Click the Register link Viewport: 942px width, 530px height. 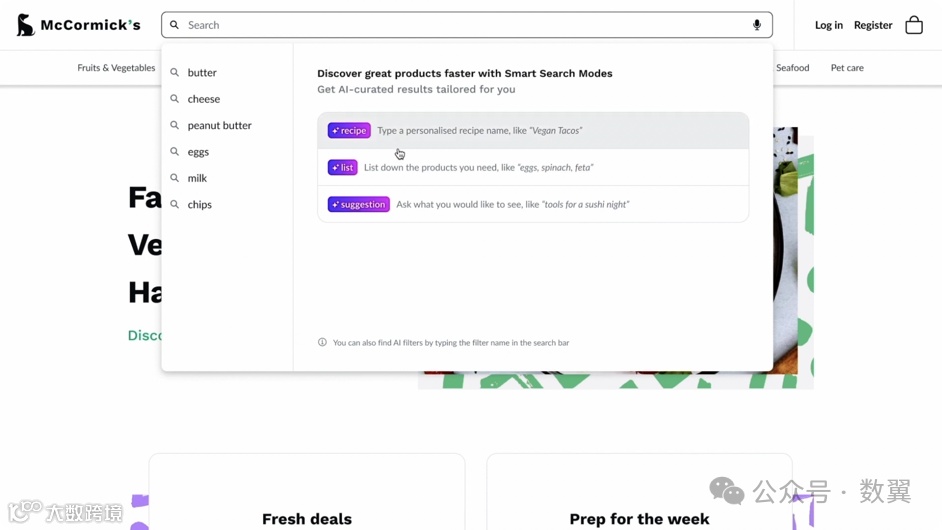tap(873, 25)
